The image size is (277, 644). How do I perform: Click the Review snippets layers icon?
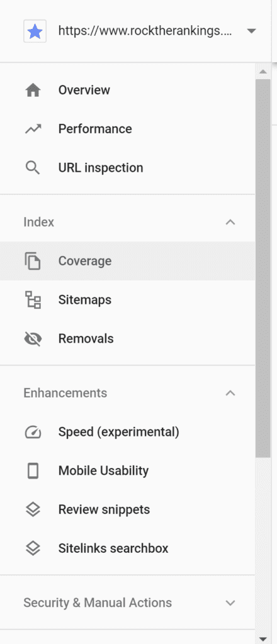click(33, 509)
